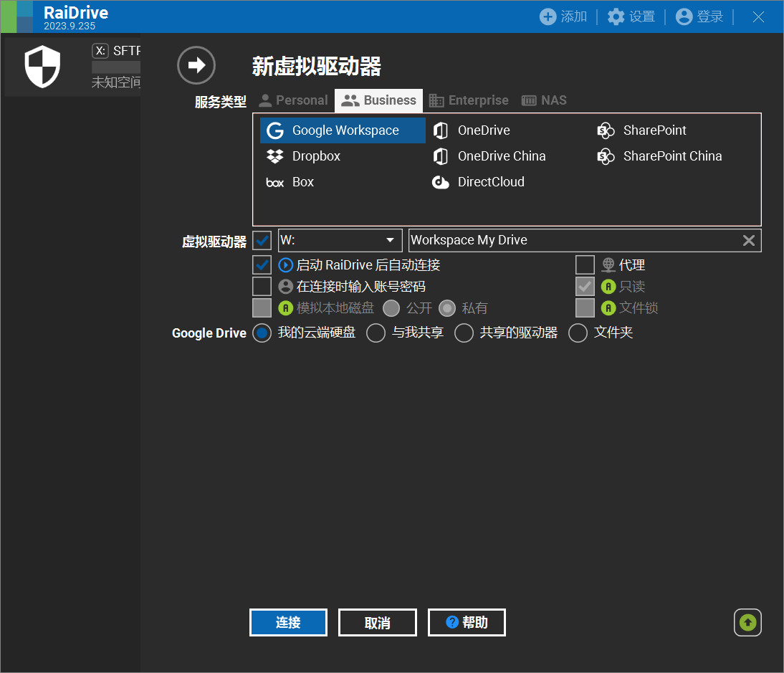
Task: Toggle auto-connect after RaiDrive starts checkbox
Action: (262, 265)
